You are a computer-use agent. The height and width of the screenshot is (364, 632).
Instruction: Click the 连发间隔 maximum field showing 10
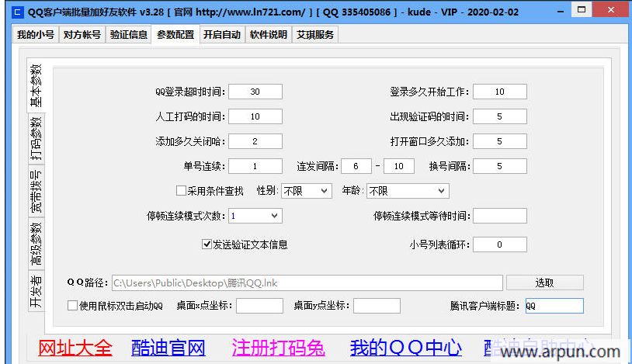point(399,166)
